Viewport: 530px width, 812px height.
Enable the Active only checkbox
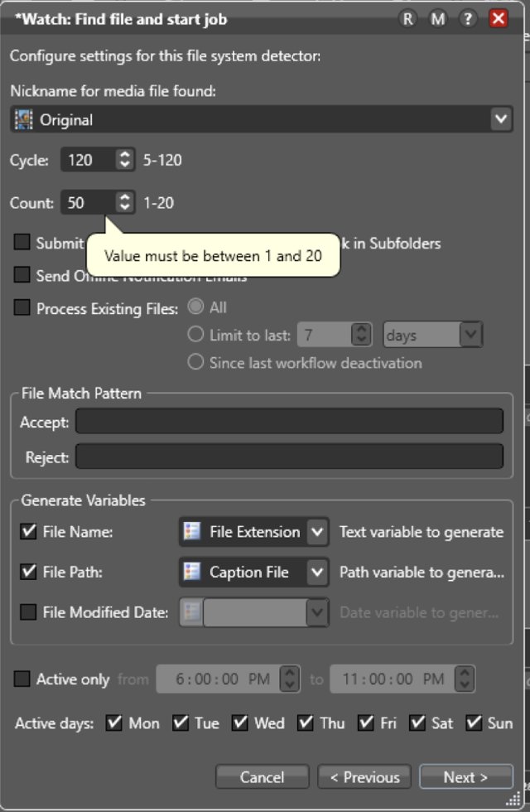pos(22,679)
